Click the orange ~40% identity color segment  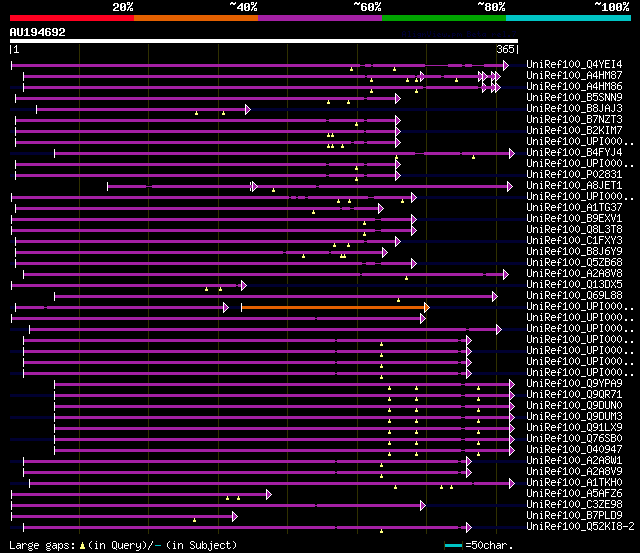click(196, 18)
